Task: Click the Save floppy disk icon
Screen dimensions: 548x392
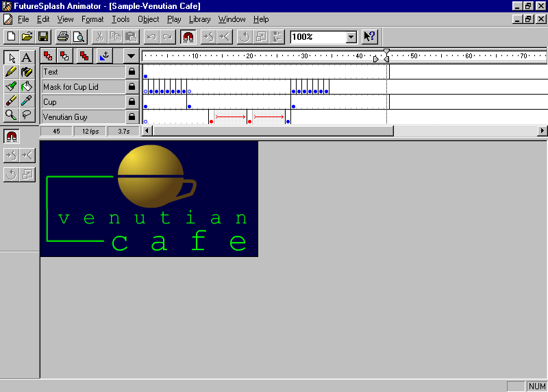Action: 43,37
